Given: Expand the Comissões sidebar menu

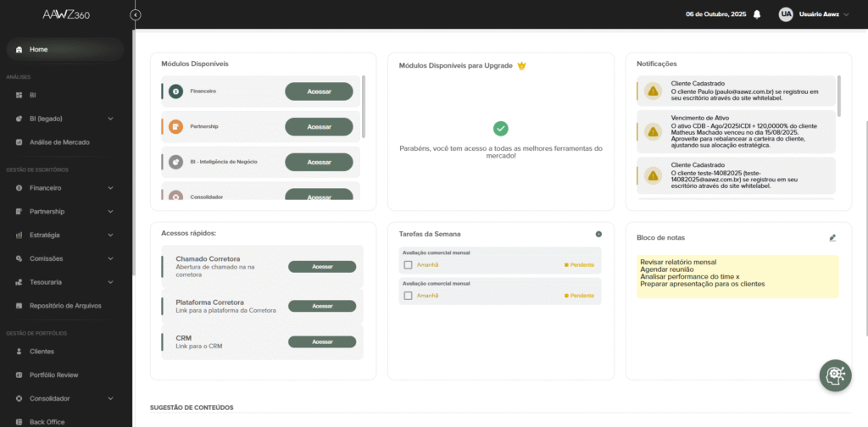Looking at the screenshot, I should coord(110,258).
